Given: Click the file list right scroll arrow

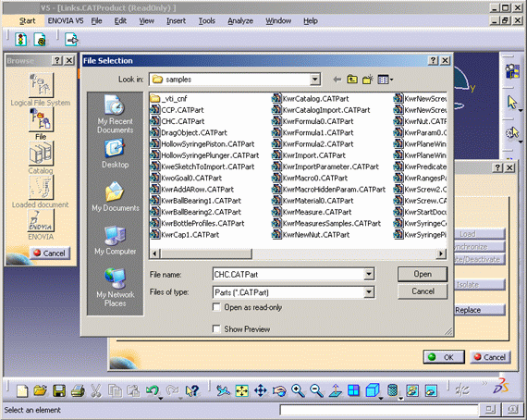Looking at the screenshot, I should [441, 253].
